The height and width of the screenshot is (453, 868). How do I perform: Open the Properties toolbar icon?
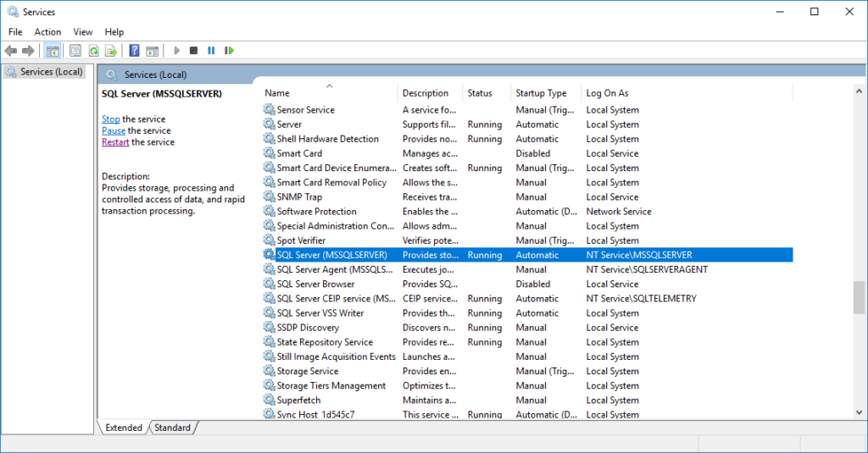pyautogui.click(x=75, y=51)
